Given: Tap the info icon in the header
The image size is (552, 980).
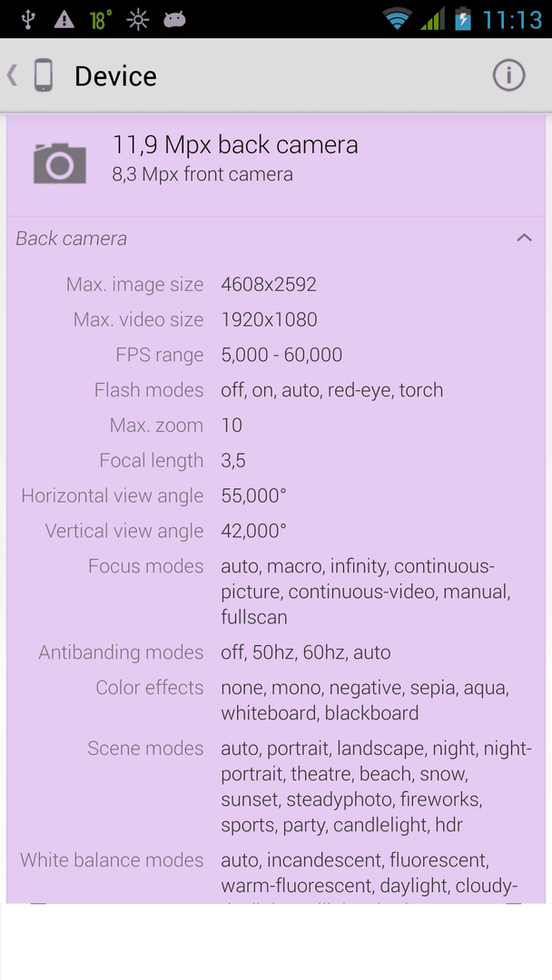Looking at the screenshot, I should [508, 75].
